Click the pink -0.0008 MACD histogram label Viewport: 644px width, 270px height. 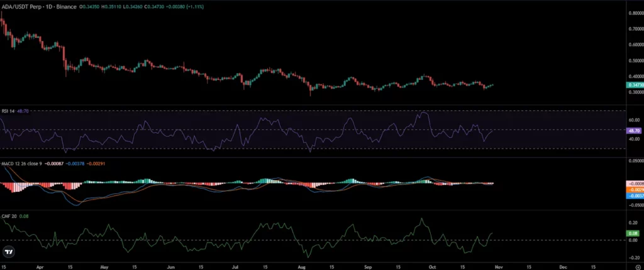coord(635,183)
